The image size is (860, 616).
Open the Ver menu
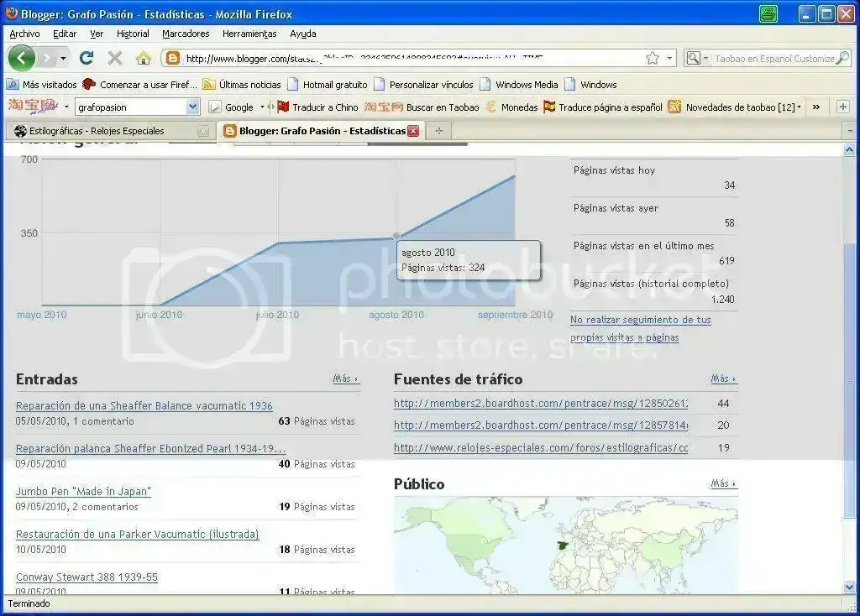coord(97,34)
